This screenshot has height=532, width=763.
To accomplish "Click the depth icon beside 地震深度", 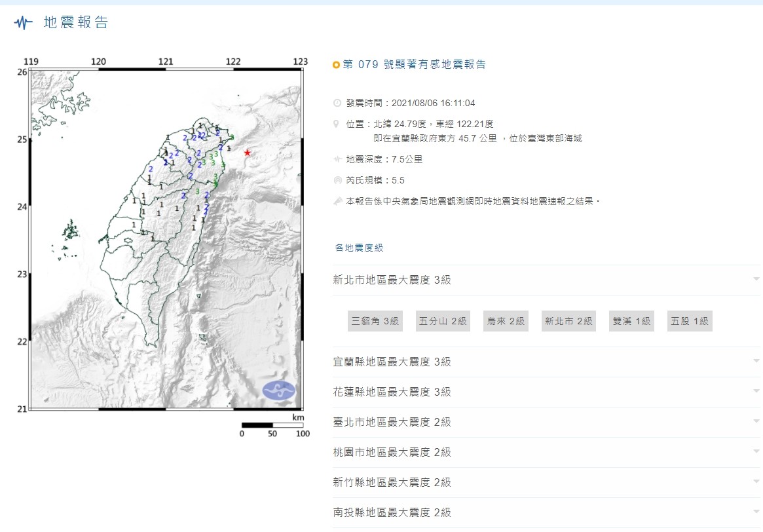I will tap(337, 159).
